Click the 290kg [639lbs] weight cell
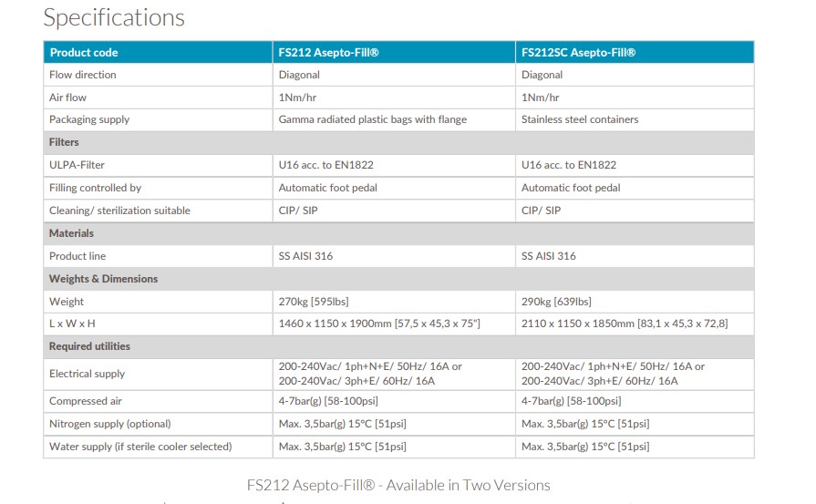 [x=556, y=302]
